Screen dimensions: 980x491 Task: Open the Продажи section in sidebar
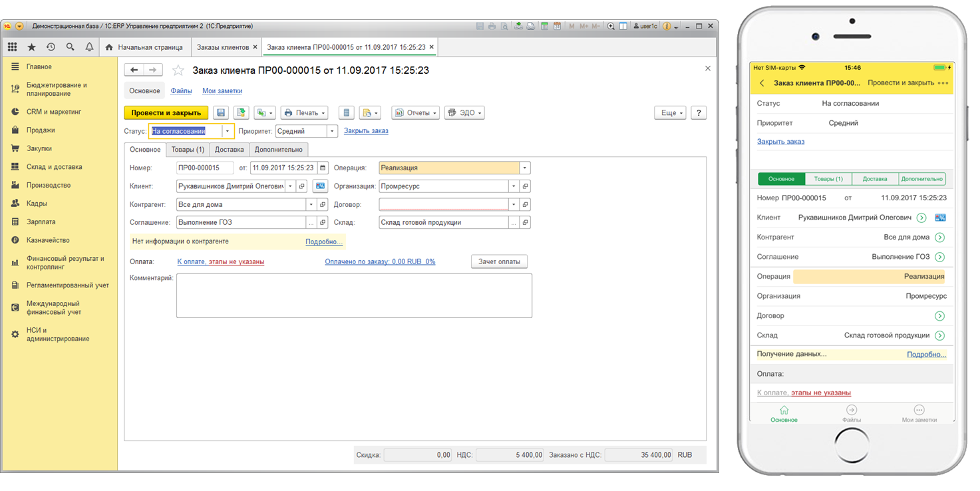point(41,130)
